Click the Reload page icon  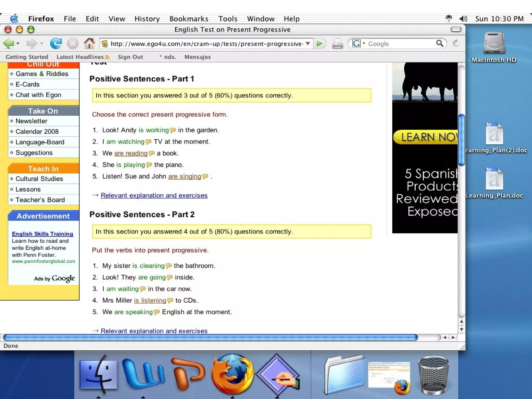[x=56, y=43]
